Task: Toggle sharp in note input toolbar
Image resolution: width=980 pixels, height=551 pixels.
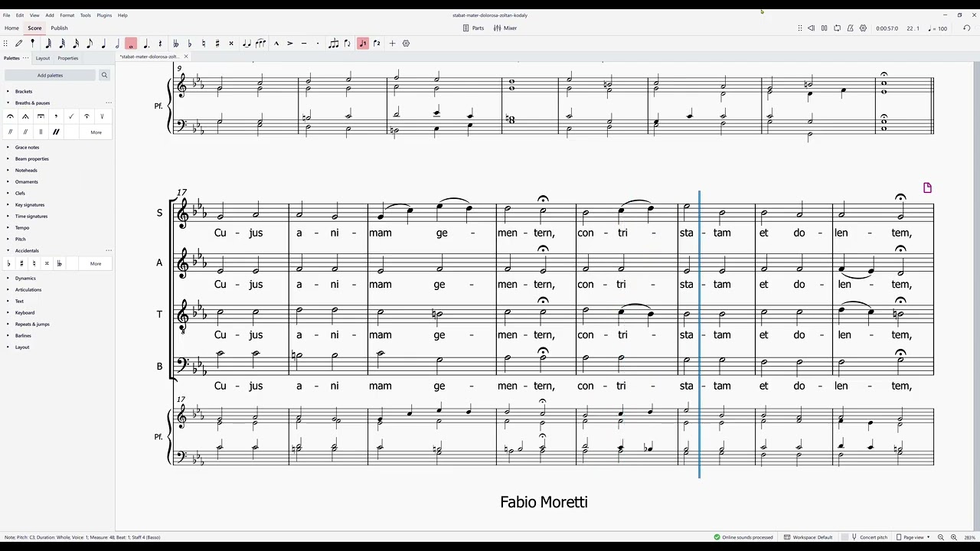Action: coord(217,44)
